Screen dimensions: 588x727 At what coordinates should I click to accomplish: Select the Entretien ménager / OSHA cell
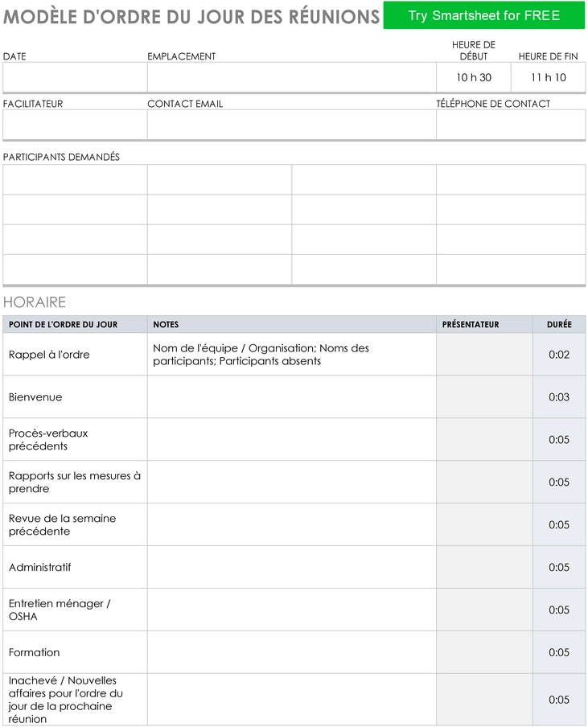(75, 610)
